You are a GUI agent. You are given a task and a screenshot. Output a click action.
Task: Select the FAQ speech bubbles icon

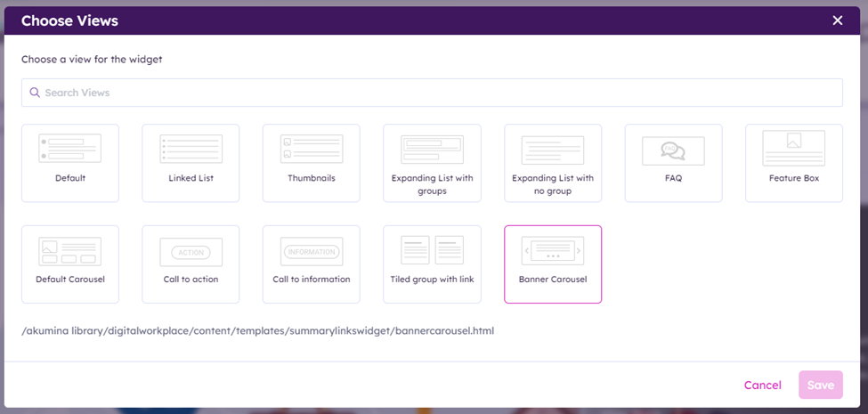point(673,150)
